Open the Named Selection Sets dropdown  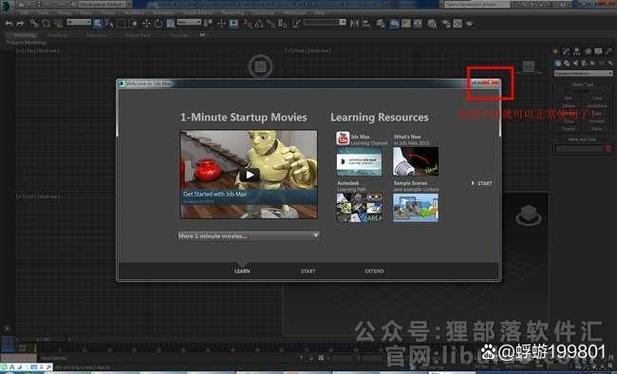pyautogui.click(x=325, y=22)
